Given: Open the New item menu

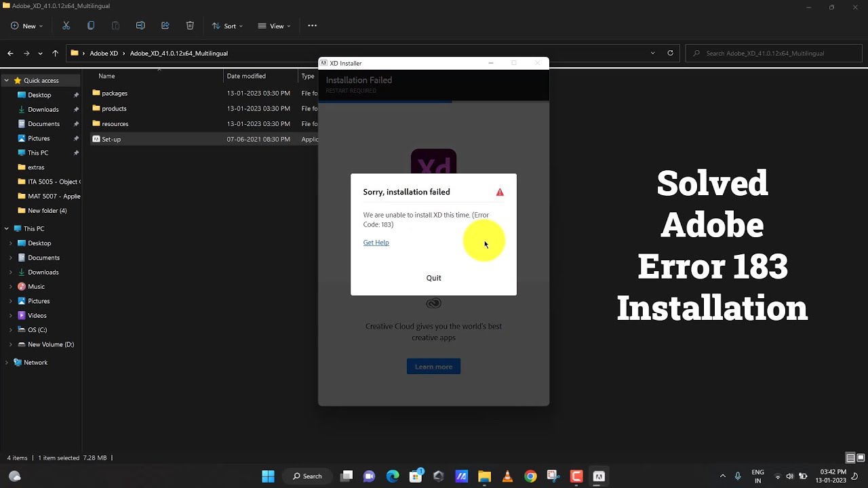Looking at the screenshot, I should (26, 26).
